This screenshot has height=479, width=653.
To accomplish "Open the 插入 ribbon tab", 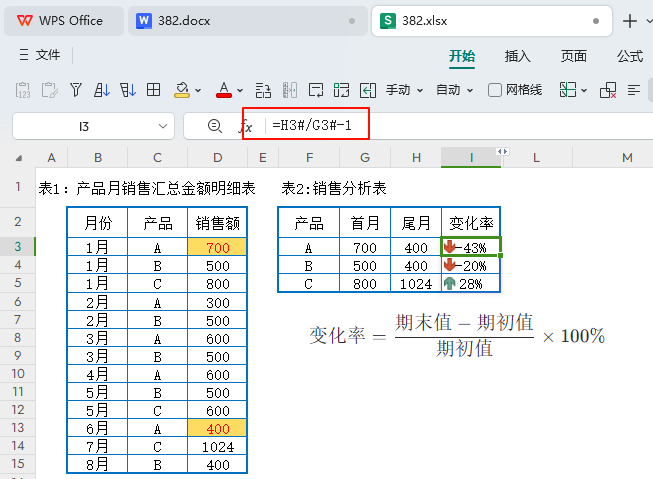I will 518,56.
